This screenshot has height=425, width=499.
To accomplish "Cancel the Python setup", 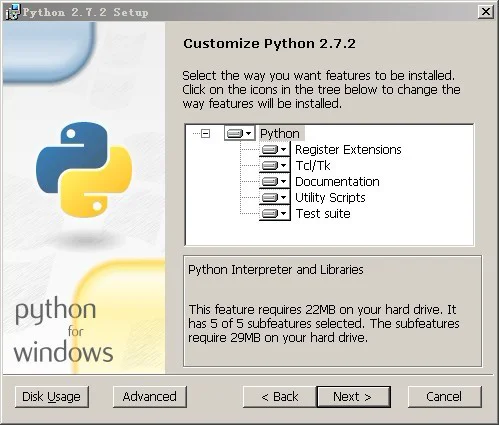I will (445, 397).
